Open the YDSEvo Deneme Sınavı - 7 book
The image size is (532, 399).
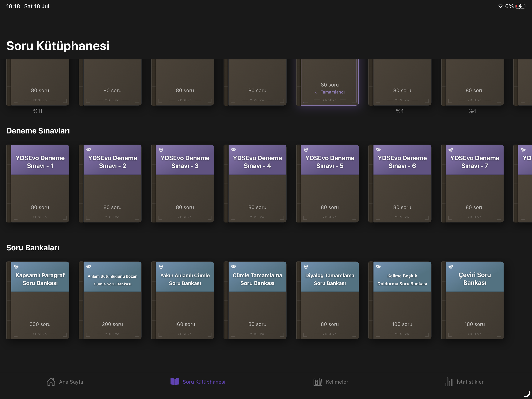(472, 183)
